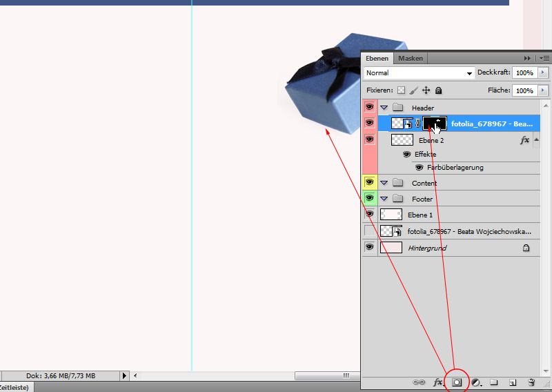Click the lock position move icon
Image resolution: width=552 pixels, height=392 pixels.
[x=426, y=90]
